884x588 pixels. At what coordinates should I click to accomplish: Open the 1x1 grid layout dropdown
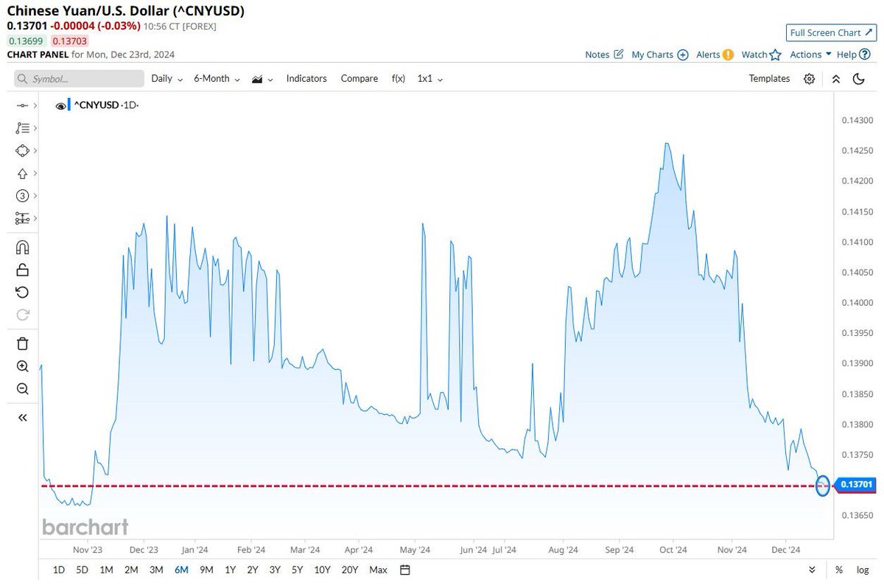430,79
